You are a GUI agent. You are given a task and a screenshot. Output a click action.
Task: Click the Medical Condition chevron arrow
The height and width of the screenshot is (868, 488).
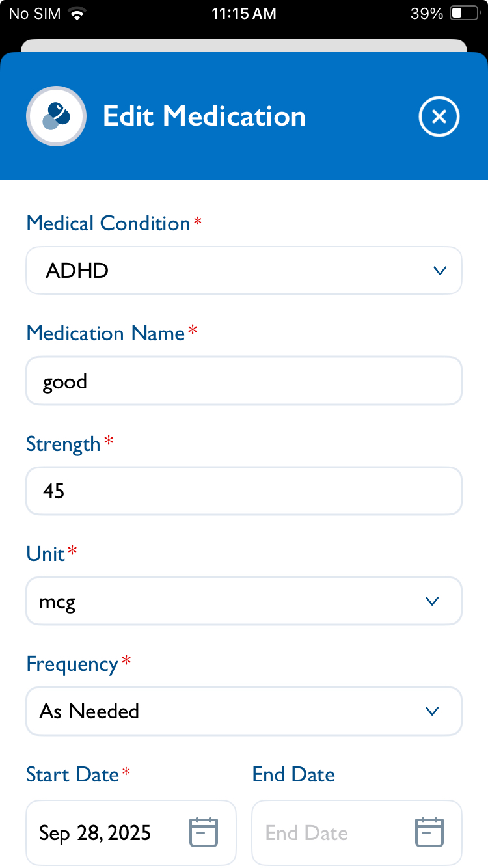(440, 271)
